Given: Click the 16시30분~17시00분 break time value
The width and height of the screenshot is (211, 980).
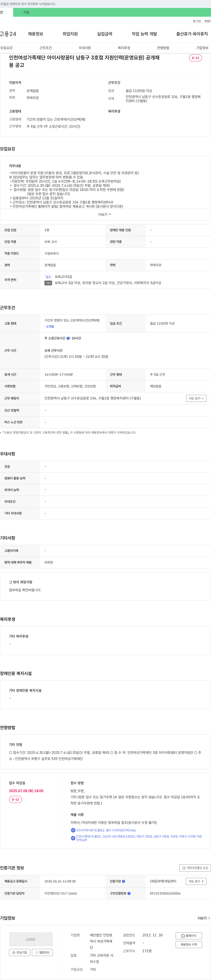Looking at the screenshot, I should [59, 374].
